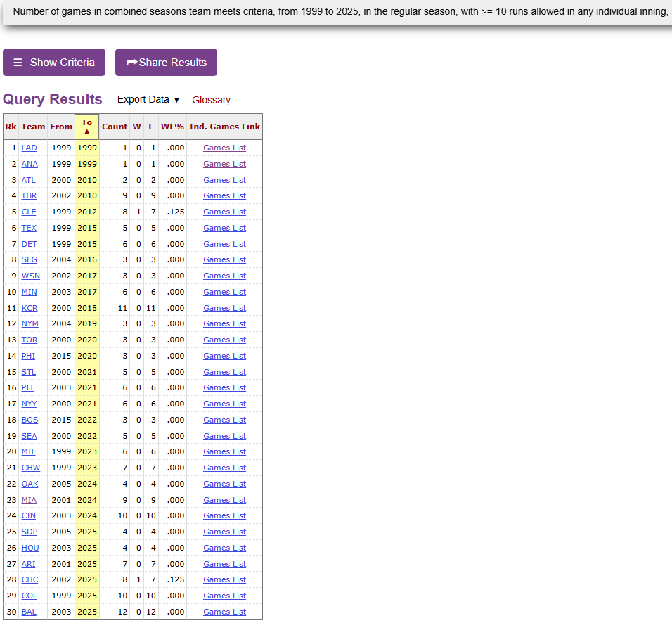This screenshot has height=623, width=672.
Task: Open the PHI team link
Action: (28, 356)
